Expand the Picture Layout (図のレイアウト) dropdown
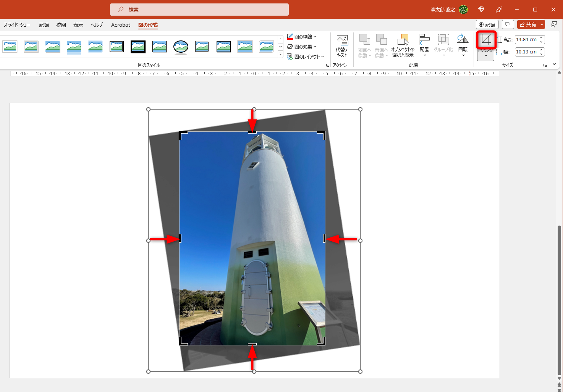The width and height of the screenshot is (563, 392). 306,56
